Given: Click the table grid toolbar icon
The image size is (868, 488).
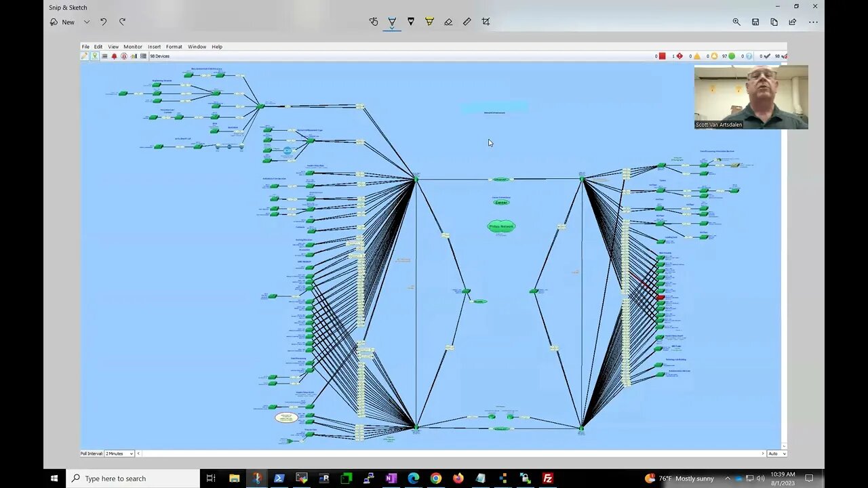Looking at the screenshot, I should [x=143, y=56].
